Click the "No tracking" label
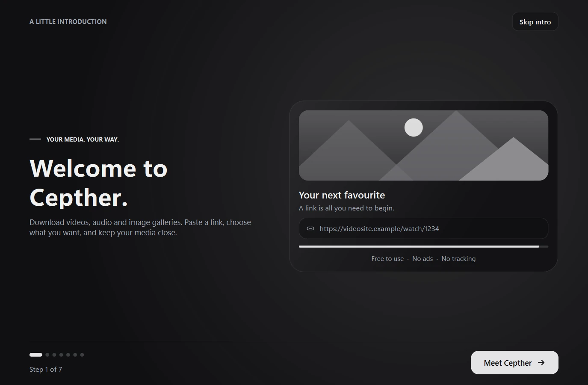 458,258
